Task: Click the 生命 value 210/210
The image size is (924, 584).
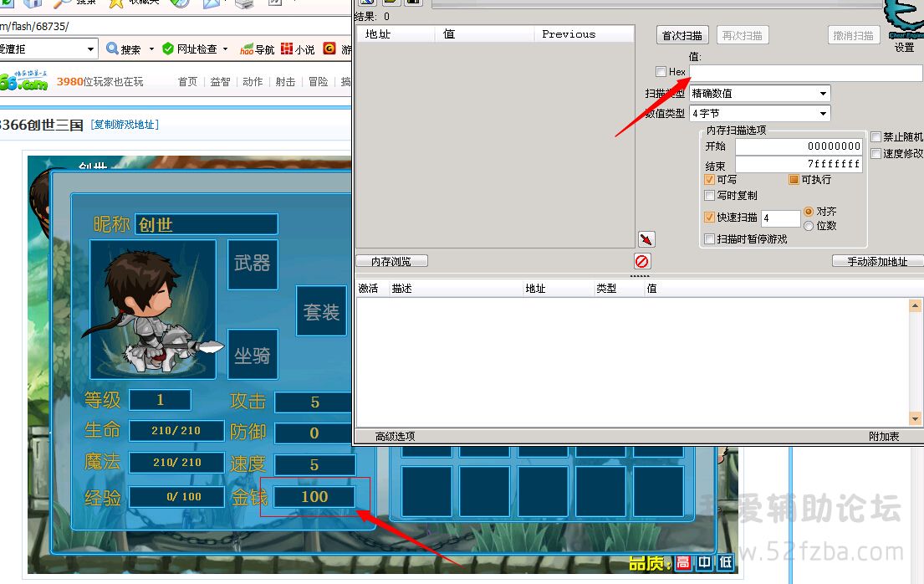Action: (176, 431)
